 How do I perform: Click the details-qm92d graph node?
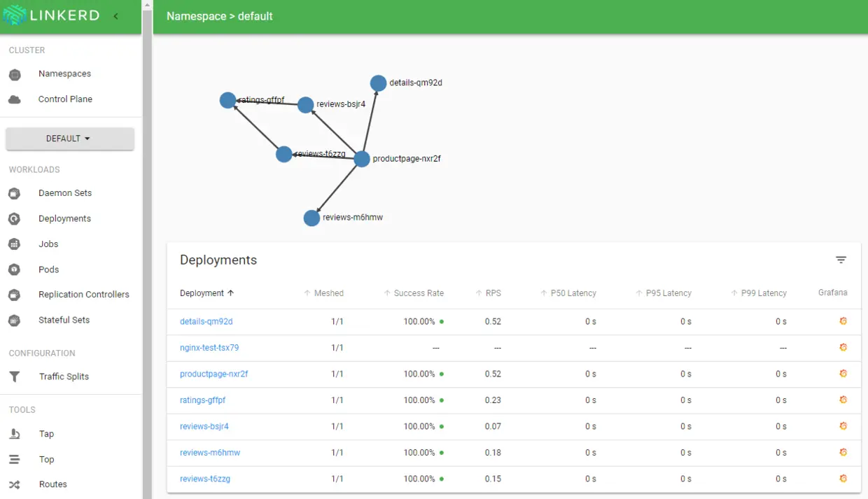[x=378, y=83]
